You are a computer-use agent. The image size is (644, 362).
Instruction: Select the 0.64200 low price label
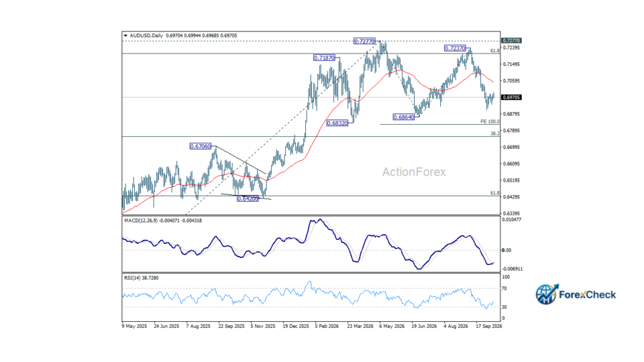pos(248,198)
